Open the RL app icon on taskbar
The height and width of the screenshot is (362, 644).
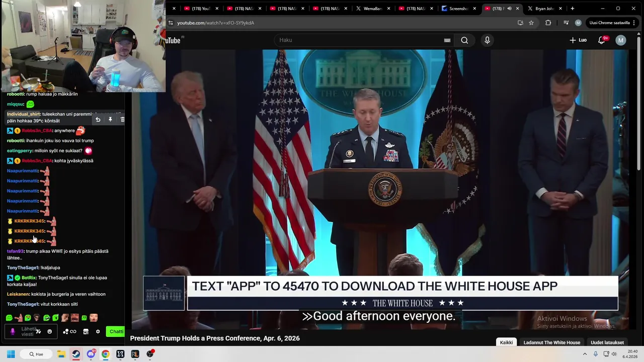135,354
